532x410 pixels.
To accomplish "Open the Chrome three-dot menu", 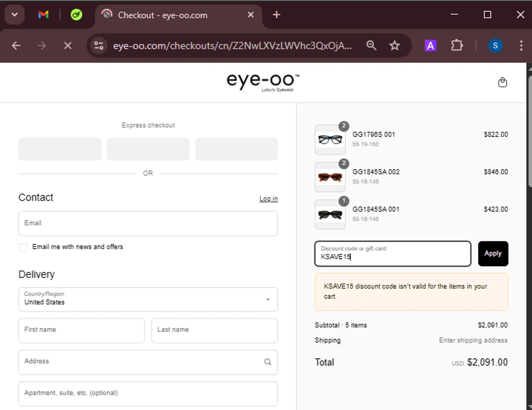I will click(x=521, y=45).
